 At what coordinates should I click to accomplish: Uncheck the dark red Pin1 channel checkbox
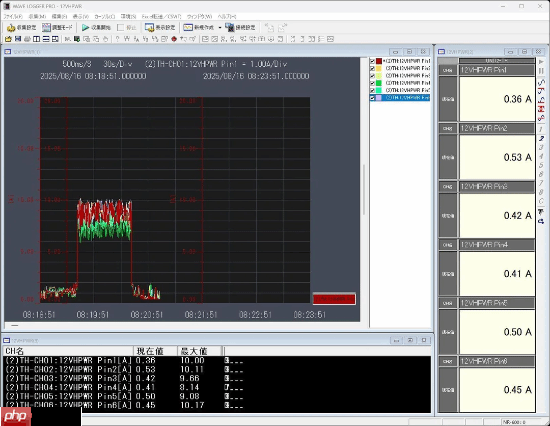point(372,61)
